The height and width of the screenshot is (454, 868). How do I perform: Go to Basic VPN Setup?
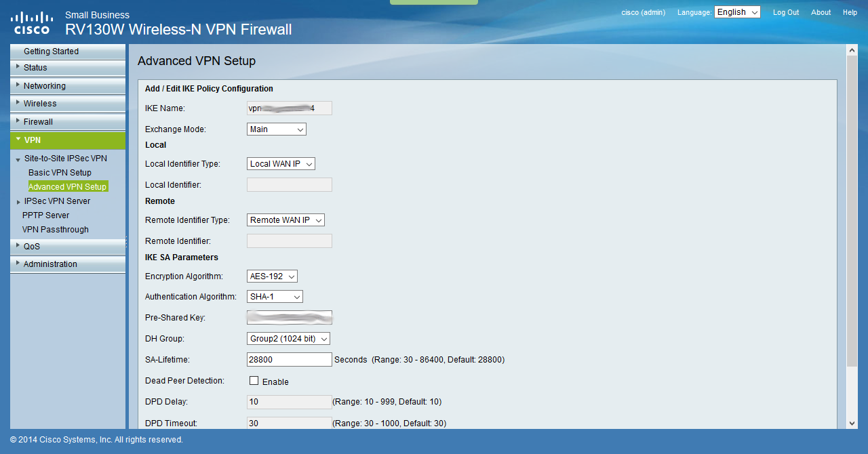click(x=60, y=173)
